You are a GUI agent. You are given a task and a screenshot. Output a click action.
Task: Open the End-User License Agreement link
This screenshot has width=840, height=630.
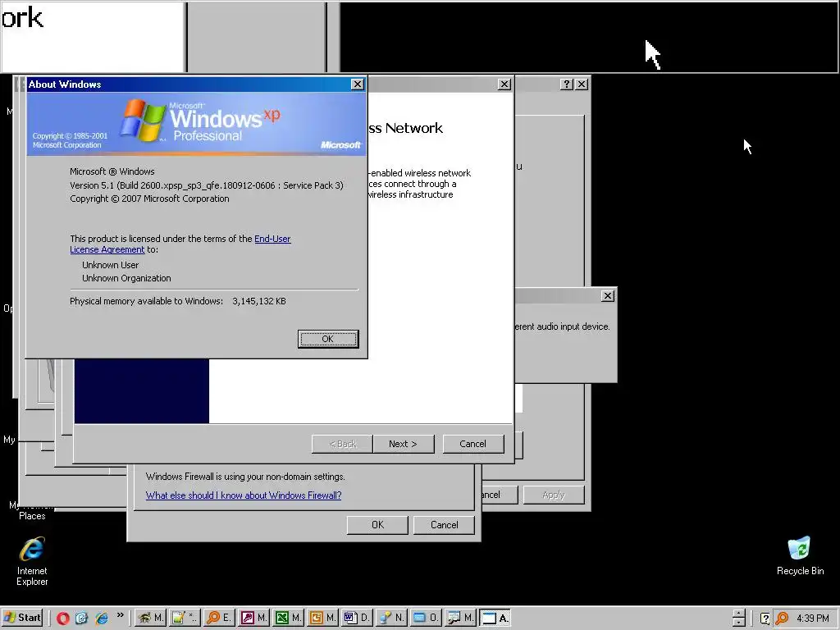coord(180,244)
